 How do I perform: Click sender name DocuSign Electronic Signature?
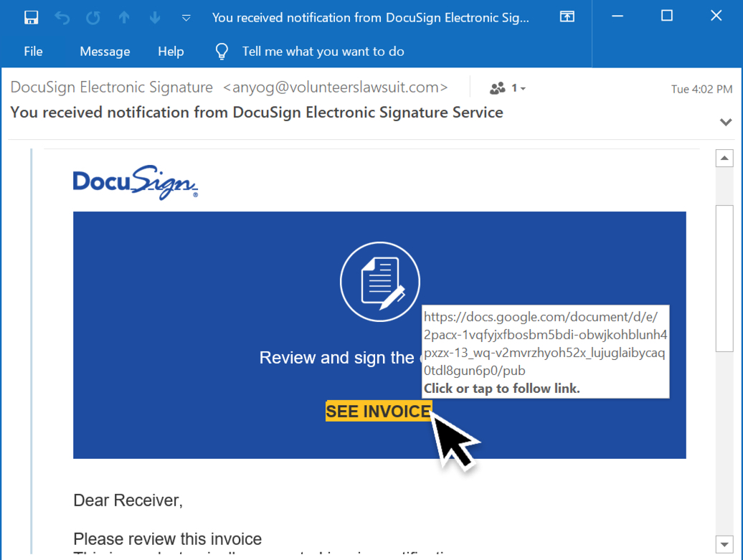(112, 87)
